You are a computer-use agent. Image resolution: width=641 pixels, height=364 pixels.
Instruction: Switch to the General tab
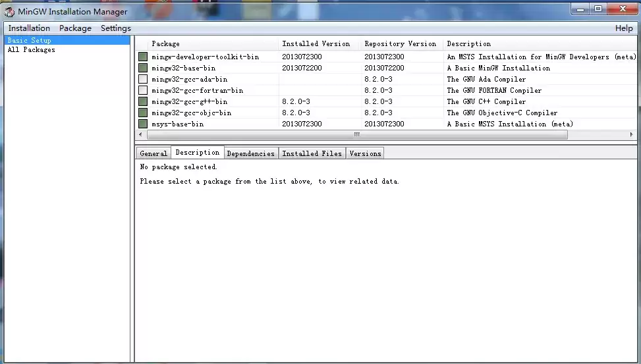[153, 153]
